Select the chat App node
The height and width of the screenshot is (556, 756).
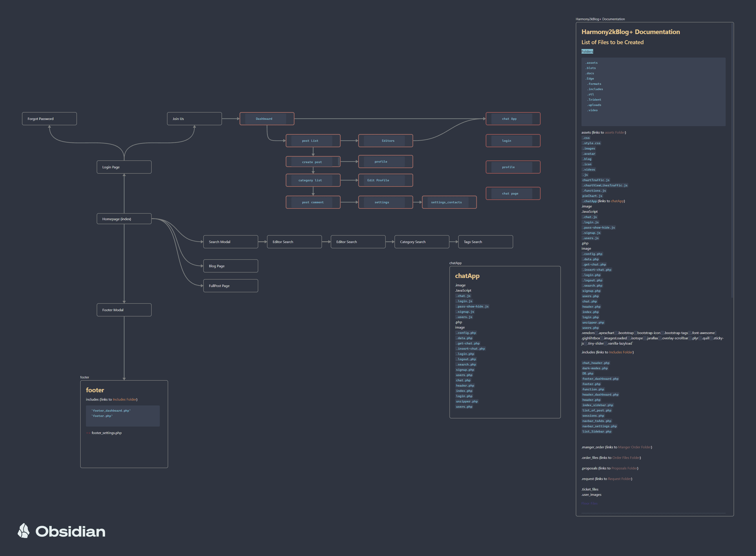click(x=513, y=119)
